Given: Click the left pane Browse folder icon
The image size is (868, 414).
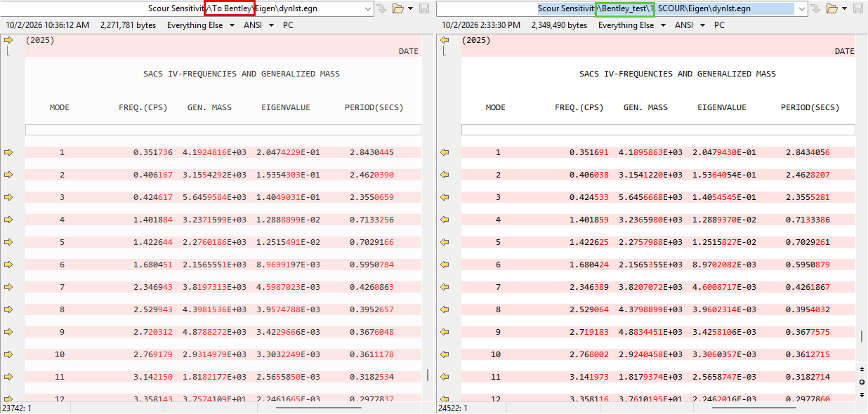Looking at the screenshot, I should (398, 8).
